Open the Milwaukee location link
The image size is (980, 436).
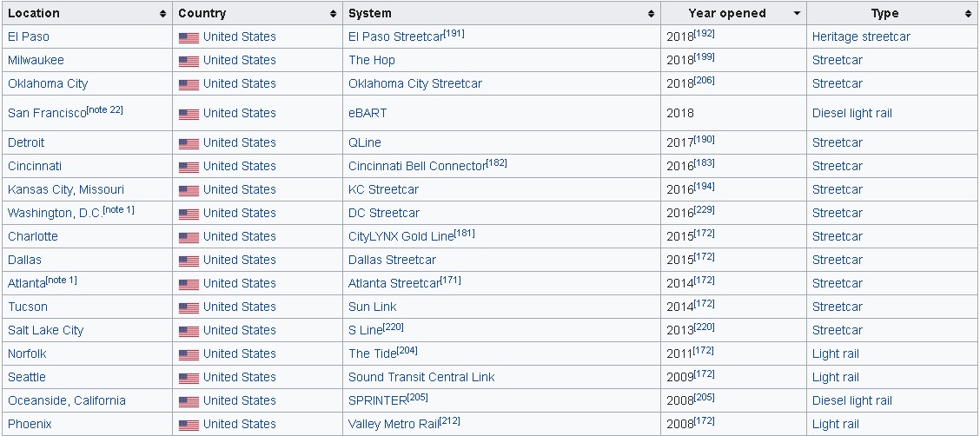(36, 60)
